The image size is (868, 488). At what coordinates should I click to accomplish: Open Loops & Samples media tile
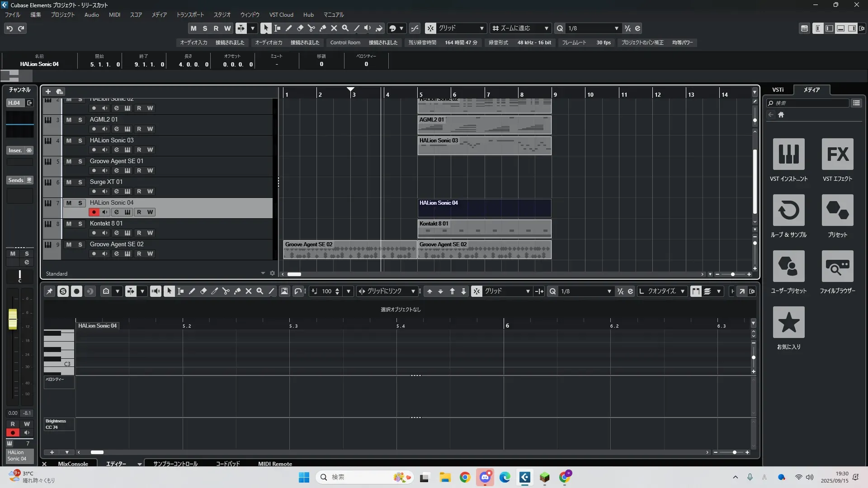(x=788, y=210)
